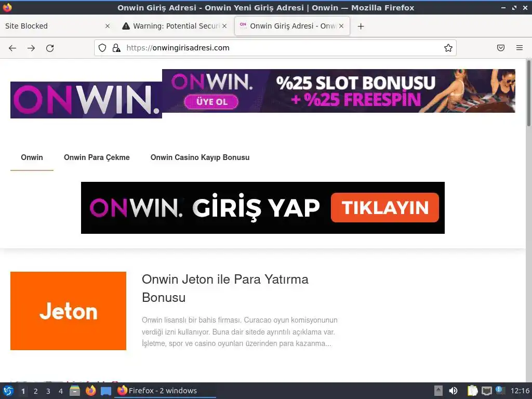The image size is (532, 399).
Task: Open the file manager taskbar icon
Action: pyautogui.click(x=75, y=391)
